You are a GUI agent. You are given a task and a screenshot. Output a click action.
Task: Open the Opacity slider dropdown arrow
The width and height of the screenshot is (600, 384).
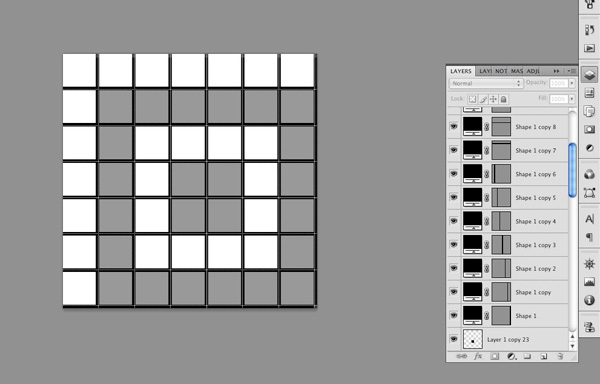[572, 83]
